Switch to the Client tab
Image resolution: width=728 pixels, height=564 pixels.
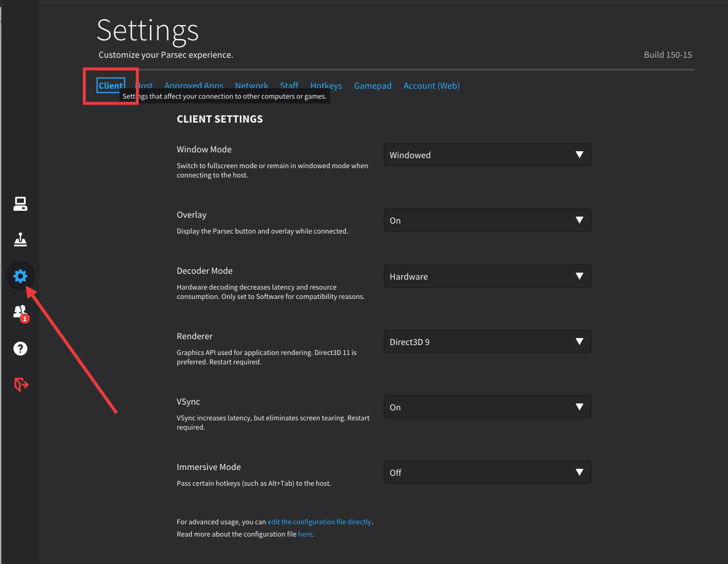[110, 85]
